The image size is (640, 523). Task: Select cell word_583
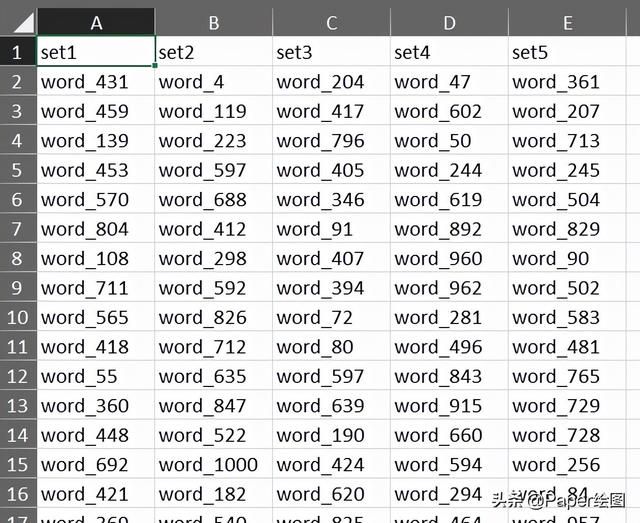coord(567,316)
